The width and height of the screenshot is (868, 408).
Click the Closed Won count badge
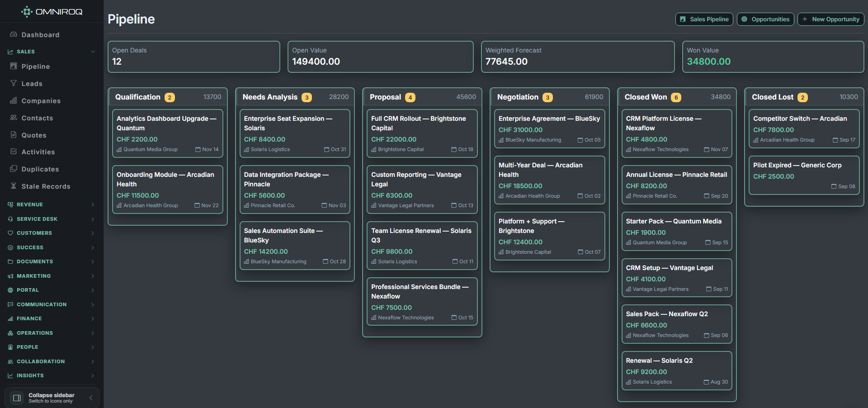click(x=676, y=97)
